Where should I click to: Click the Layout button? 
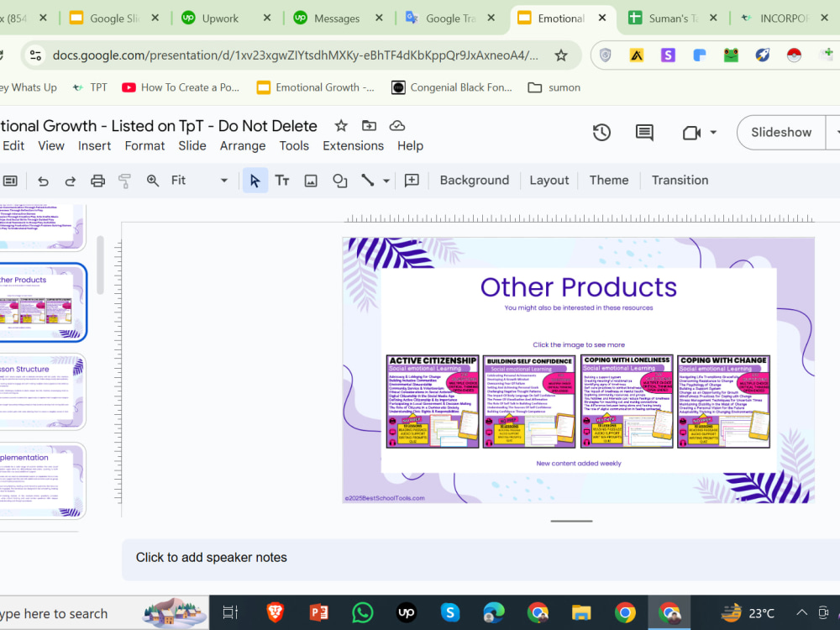(549, 181)
